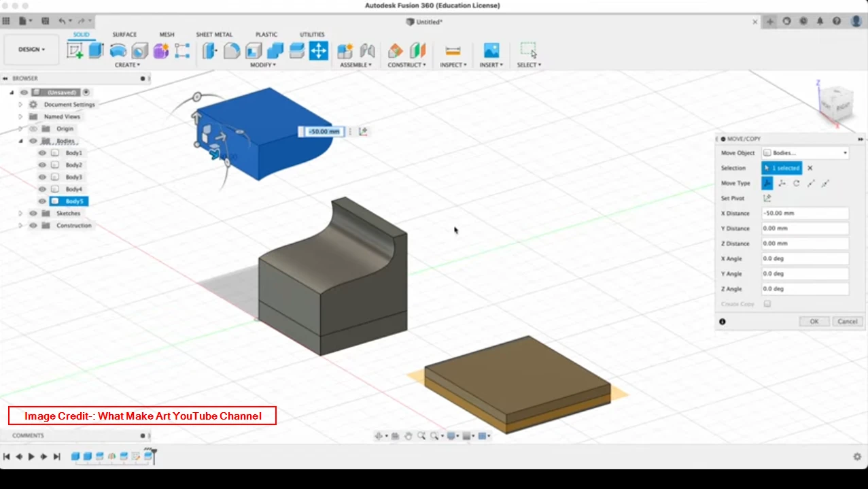This screenshot has width=868, height=489.
Task: Switch to the PLASTIC tab
Action: point(266,35)
